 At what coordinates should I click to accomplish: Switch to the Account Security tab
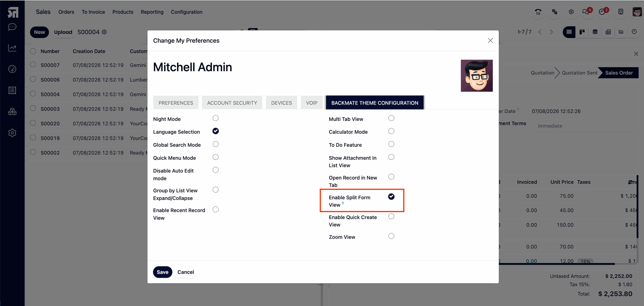(x=232, y=103)
